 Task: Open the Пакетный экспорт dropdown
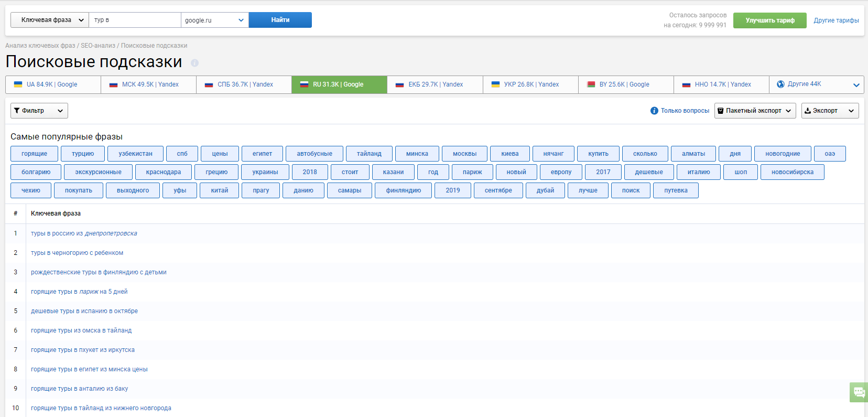[754, 111]
